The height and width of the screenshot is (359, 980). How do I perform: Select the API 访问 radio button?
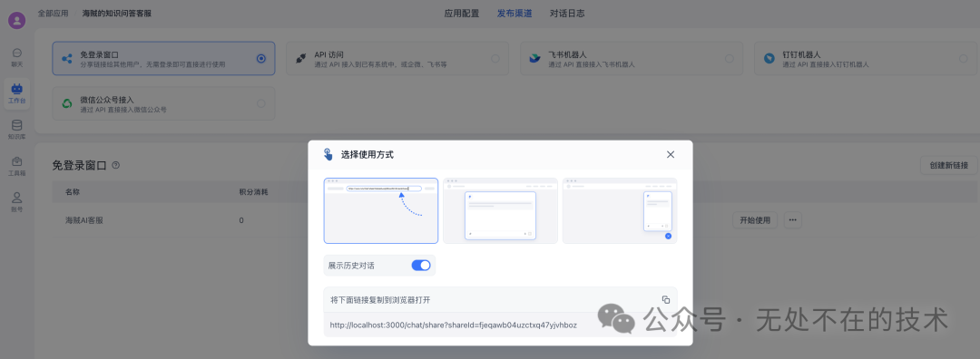[495, 58]
